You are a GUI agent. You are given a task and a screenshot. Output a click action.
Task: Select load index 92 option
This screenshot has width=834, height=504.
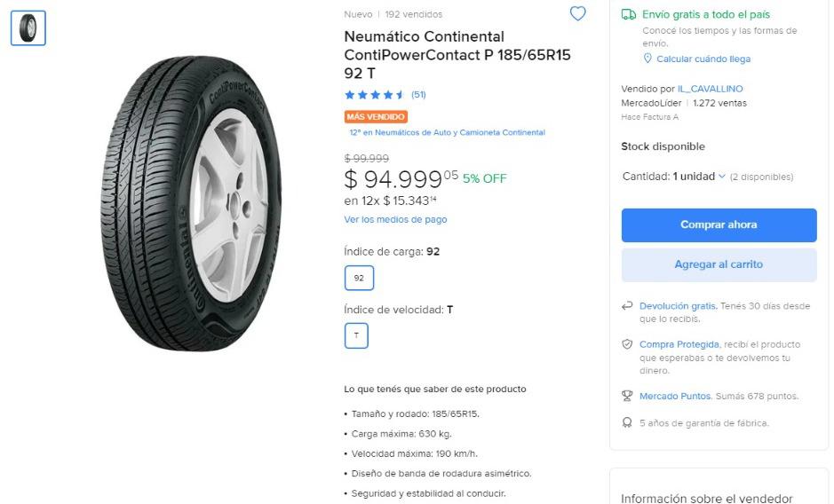pos(359,278)
